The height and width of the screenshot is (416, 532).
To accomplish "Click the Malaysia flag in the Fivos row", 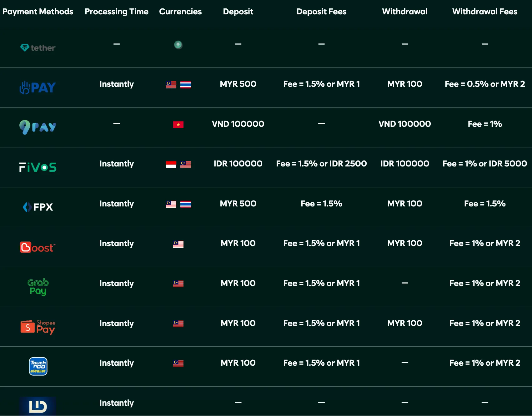I will 186,164.
